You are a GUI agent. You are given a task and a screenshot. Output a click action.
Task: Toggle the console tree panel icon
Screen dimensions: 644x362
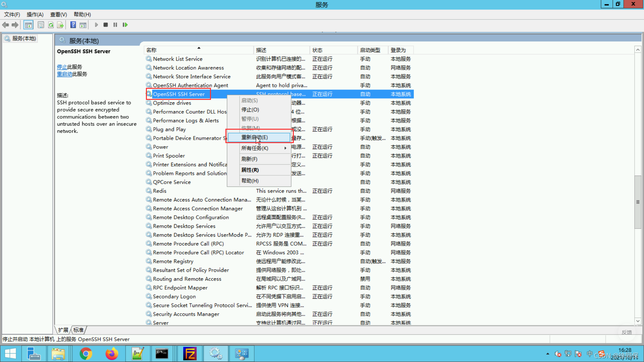pos(29,25)
